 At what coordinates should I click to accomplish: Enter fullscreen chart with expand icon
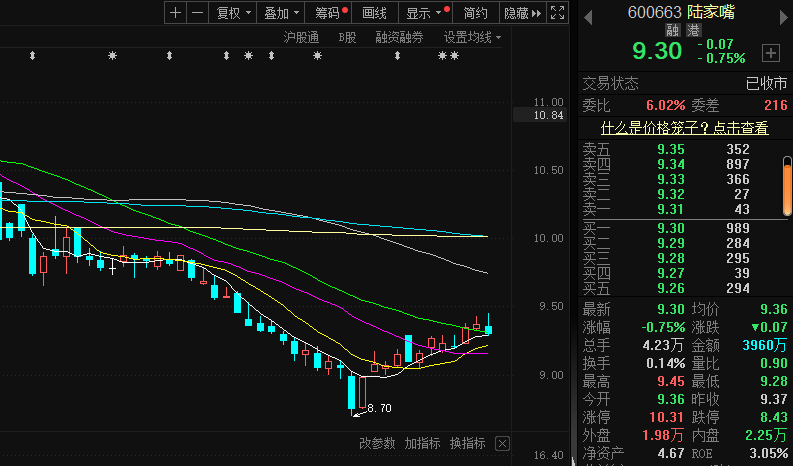tap(558, 13)
